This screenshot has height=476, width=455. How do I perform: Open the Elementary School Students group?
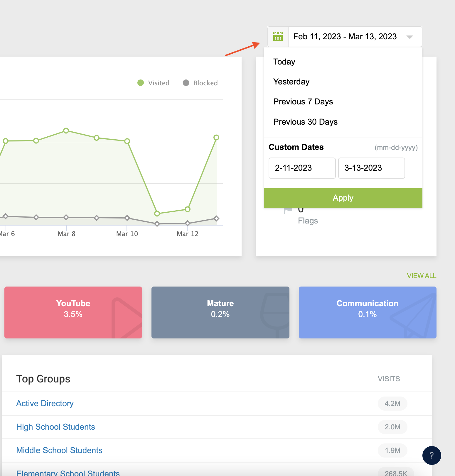[x=68, y=473]
